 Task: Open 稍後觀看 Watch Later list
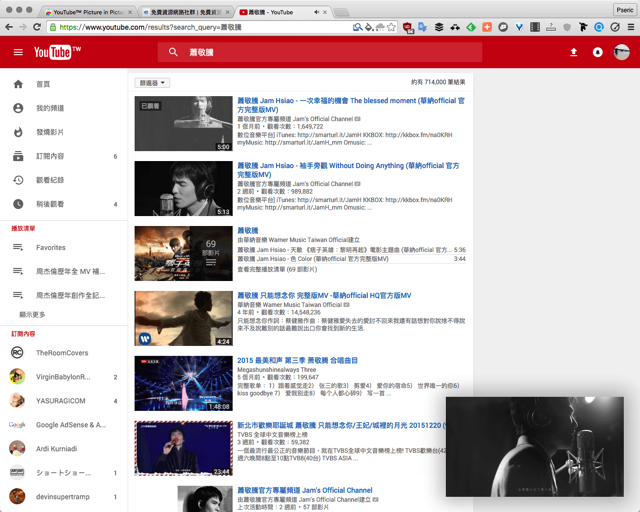pos(50,204)
